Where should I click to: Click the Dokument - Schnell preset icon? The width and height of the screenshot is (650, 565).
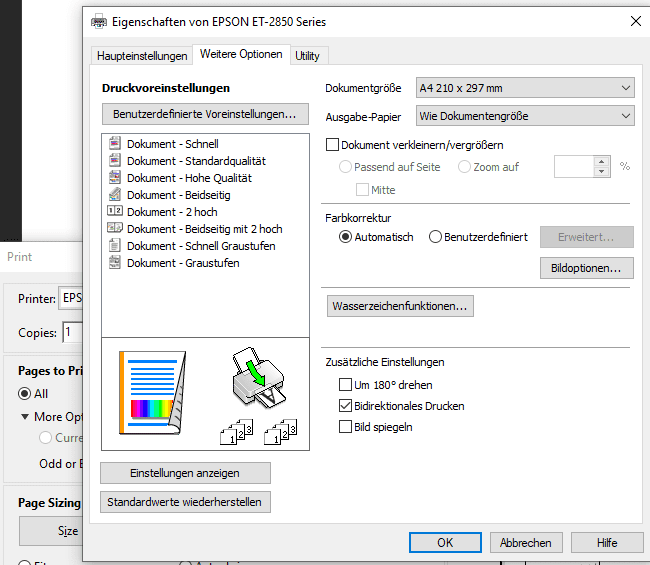tap(114, 143)
